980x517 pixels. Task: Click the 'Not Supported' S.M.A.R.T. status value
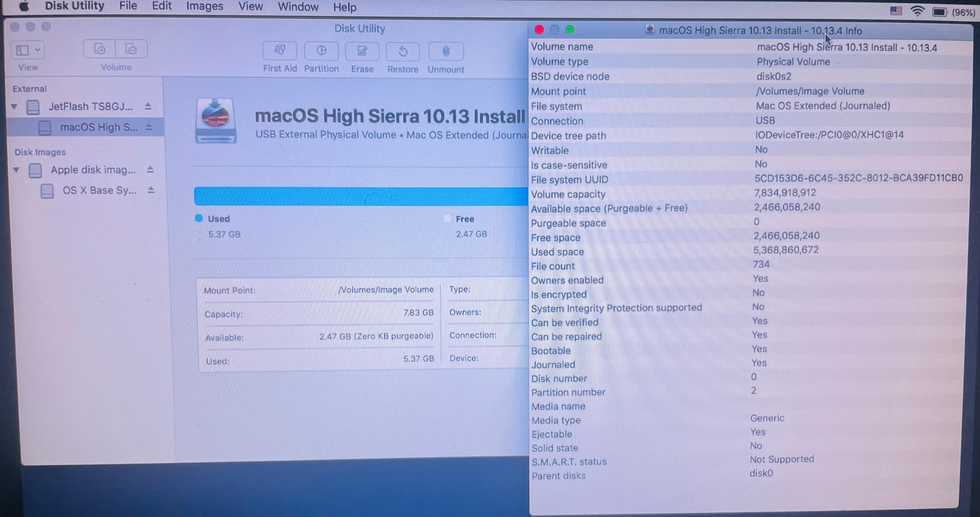(782, 459)
